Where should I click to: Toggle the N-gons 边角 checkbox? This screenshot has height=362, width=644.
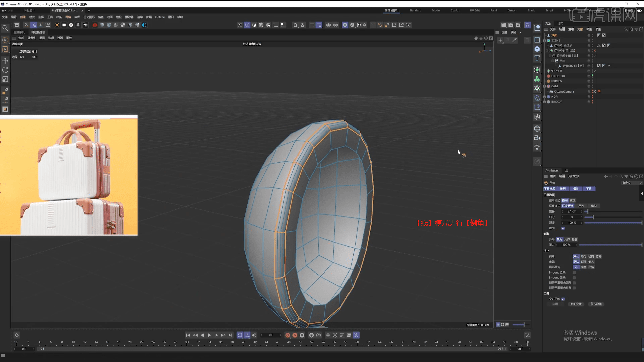coord(574,273)
